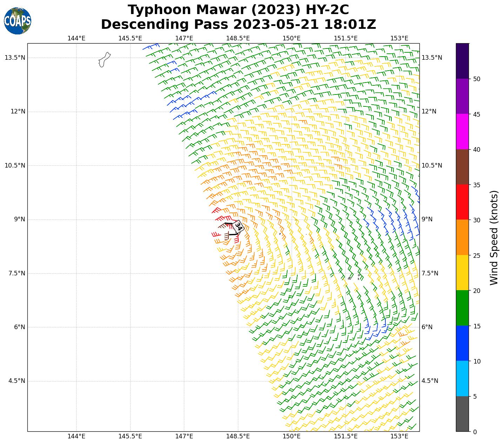Click the 25 tick label on colorbar

477,255
